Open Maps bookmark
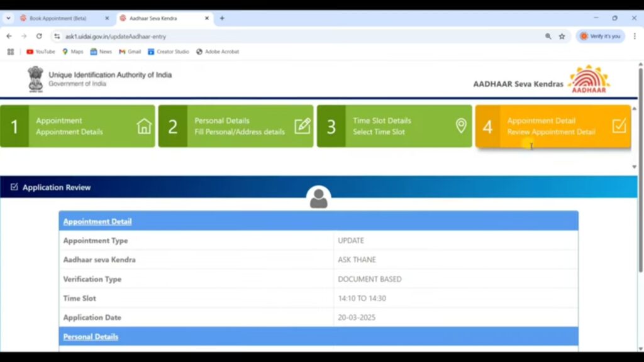644x362 pixels. pyautogui.click(x=73, y=52)
